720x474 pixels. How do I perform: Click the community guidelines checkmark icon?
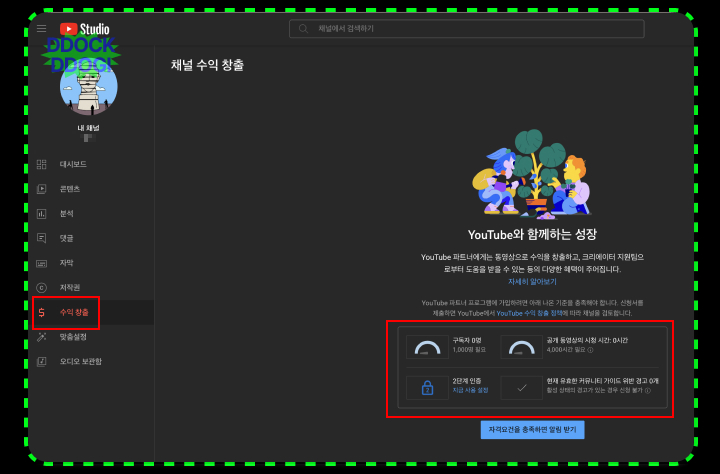[521, 388]
